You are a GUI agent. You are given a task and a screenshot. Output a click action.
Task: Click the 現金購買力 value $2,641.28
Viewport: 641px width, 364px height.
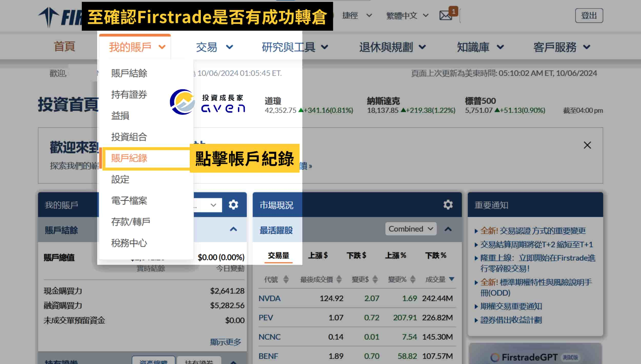point(227,291)
